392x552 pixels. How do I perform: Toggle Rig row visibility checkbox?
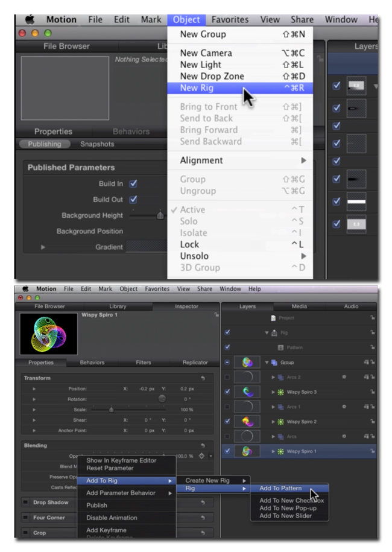pyautogui.click(x=227, y=332)
